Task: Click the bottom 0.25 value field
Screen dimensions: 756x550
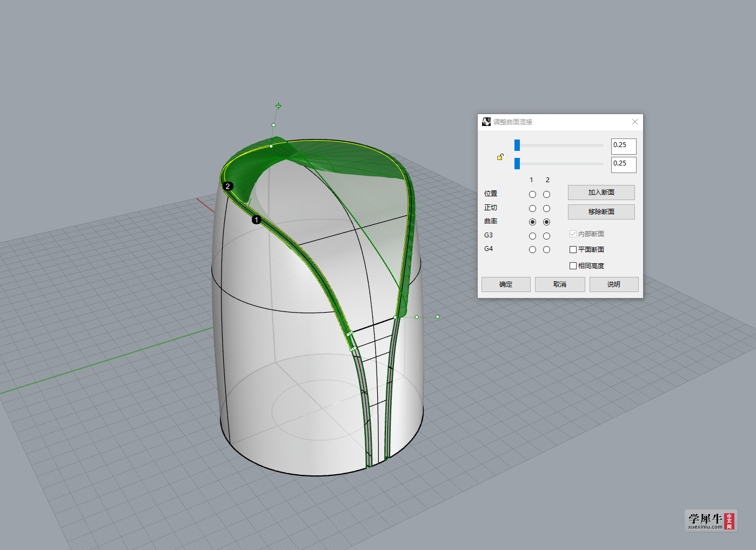Action: click(x=624, y=164)
